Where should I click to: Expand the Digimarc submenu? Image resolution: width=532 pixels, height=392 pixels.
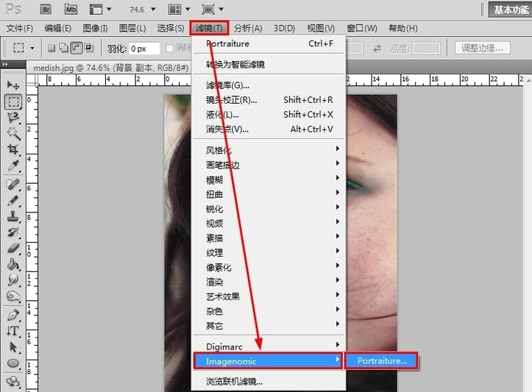[x=270, y=346]
